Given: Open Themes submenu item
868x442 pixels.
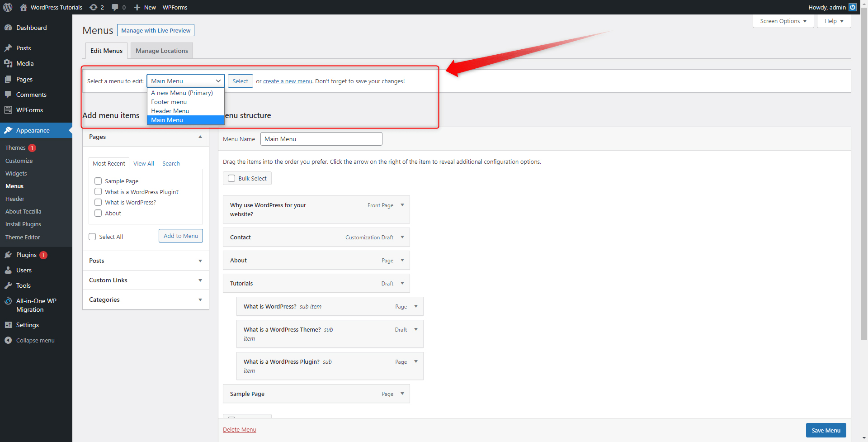Looking at the screenshot, I should point(15,147).
